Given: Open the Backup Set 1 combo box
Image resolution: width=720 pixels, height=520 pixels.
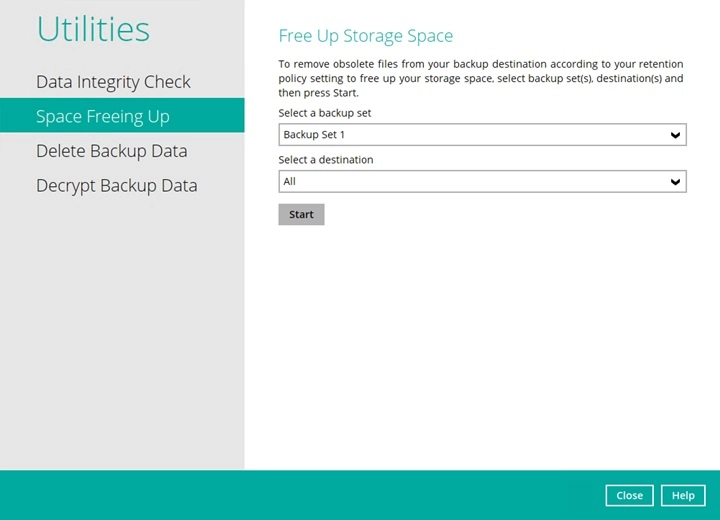Looking at the screenshot, I should point(470,135).
